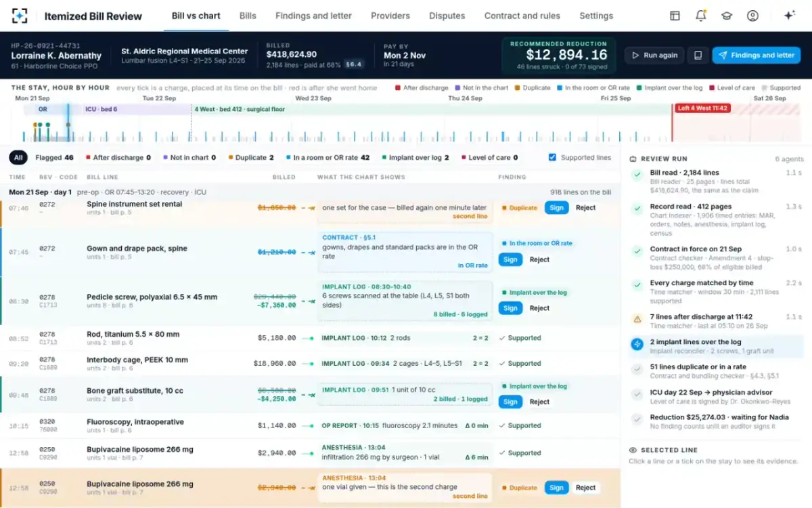
Task: Select the All filter pill
Action: (x=18, y=158)
